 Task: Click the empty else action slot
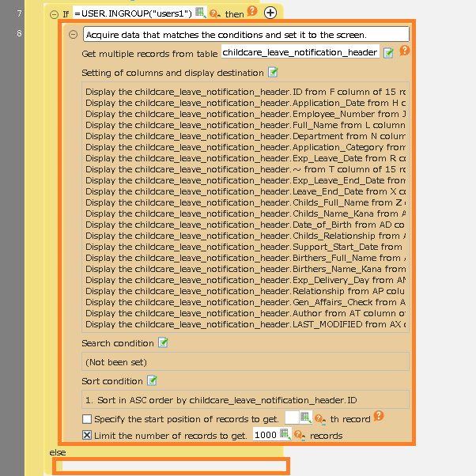coord(171,466)
